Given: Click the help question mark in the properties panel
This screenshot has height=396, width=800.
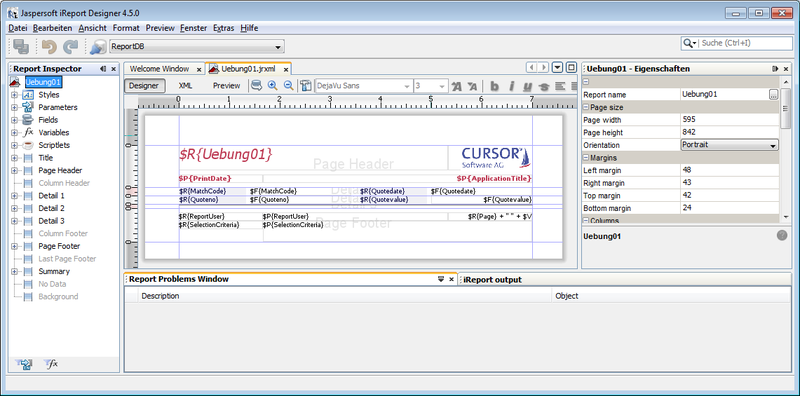Looking at the screenshot, I should click(x=782, y=236).
